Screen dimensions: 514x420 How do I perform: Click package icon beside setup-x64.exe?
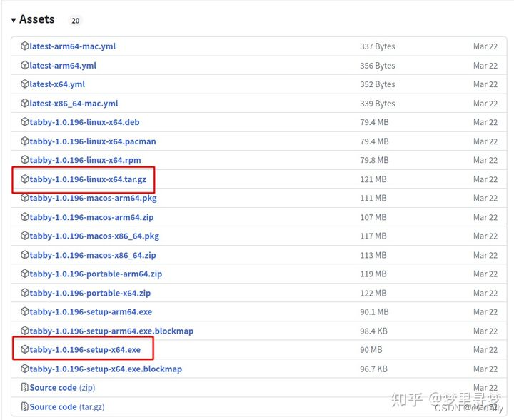[24, 350]
